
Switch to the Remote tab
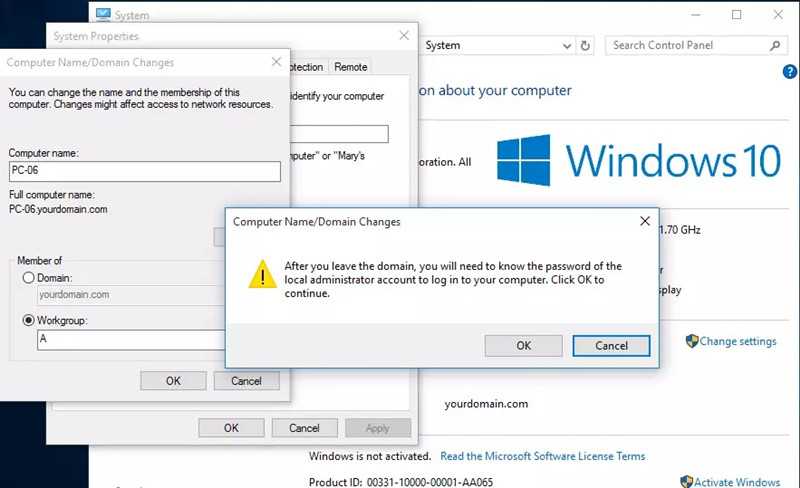[350, 67]
